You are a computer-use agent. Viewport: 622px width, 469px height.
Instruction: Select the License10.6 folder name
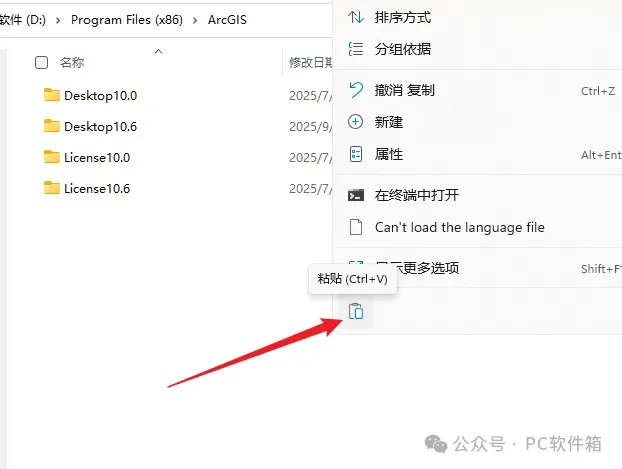click(x=97, y=188)
